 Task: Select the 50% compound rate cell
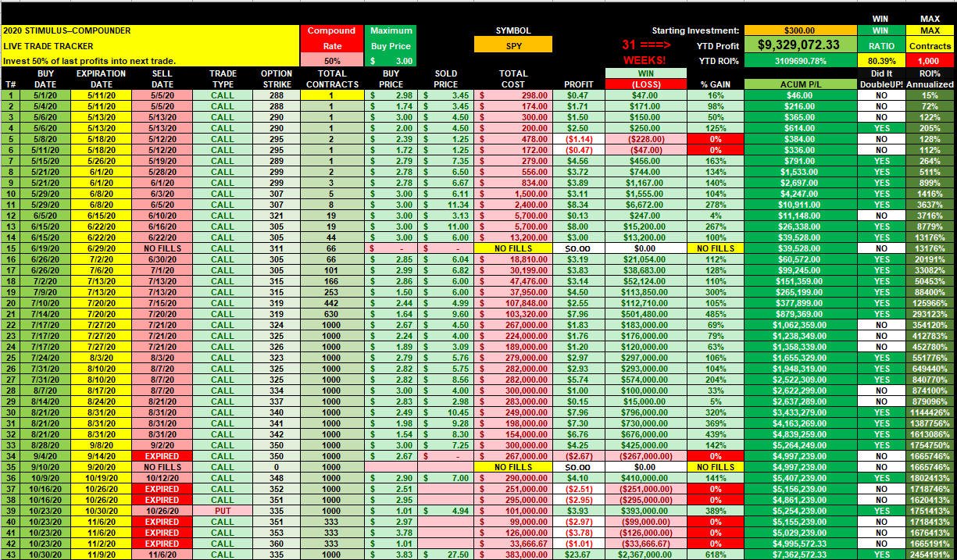[331, 61]
